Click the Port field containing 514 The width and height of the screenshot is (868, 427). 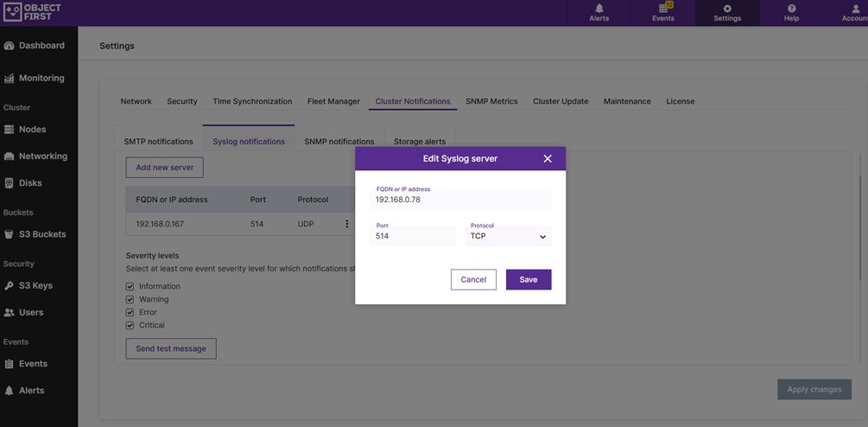point(413,236)
